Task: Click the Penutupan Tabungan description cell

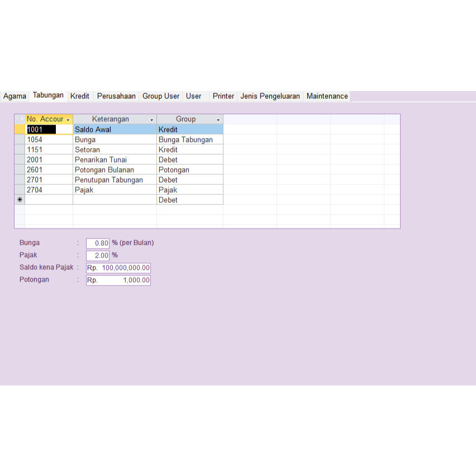Action: tap(115, 180)
